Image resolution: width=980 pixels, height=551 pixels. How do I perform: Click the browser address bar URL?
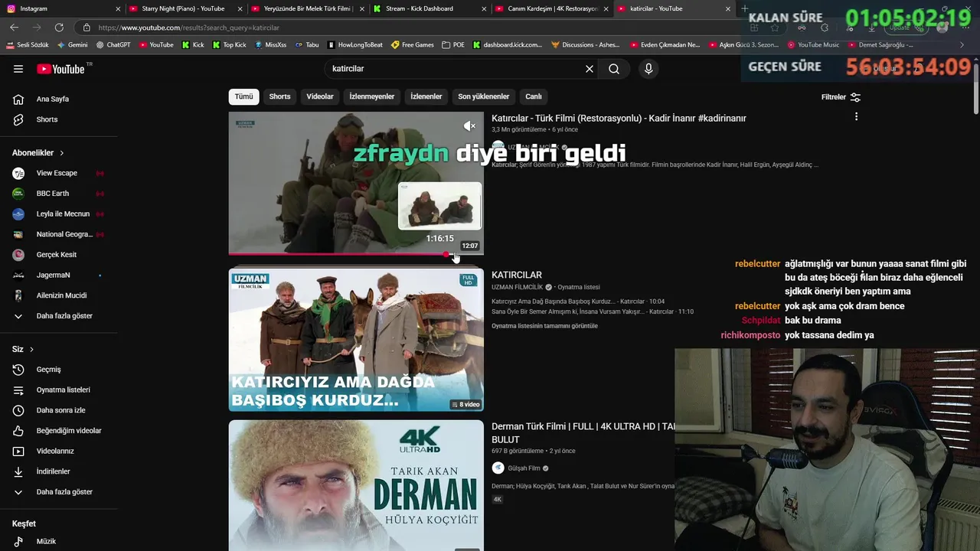click(x=188, y=28)
